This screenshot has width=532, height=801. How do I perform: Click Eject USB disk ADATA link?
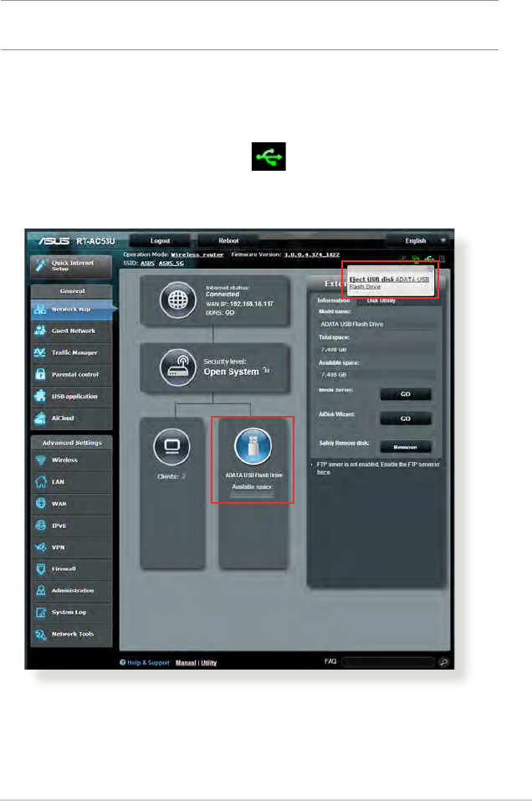[389, 283]
